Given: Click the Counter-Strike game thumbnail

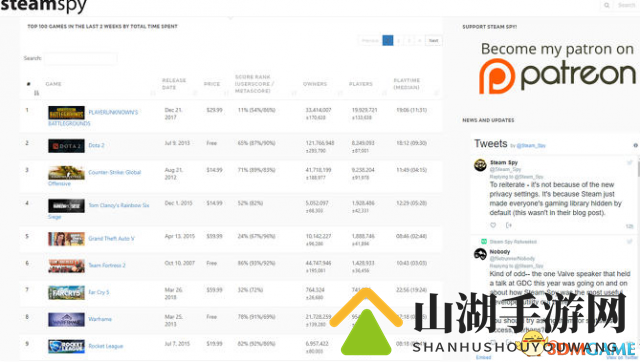Looking at the screenshot, I should pyautogui.click(x=66, y=173).
